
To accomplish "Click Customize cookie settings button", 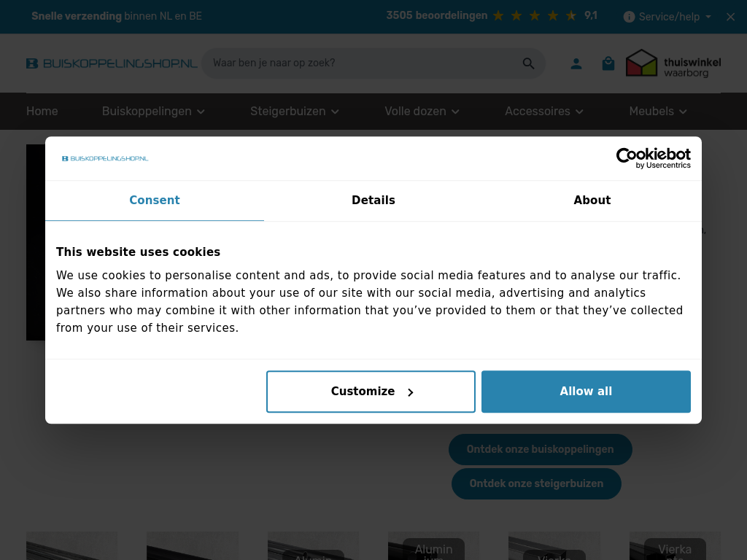I will click(371, 392).
